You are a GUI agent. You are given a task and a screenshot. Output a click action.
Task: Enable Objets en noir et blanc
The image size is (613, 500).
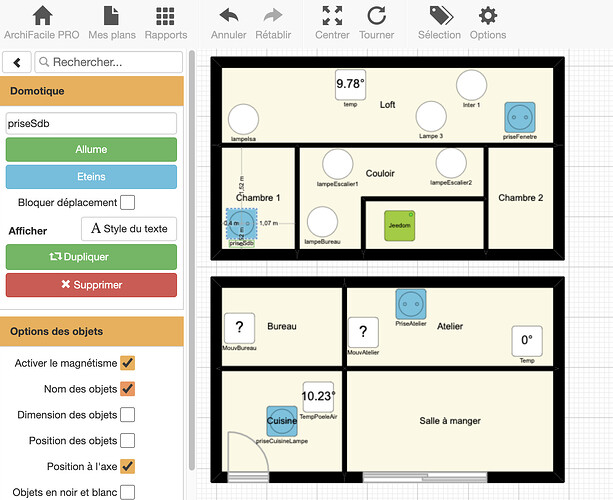(x=128, y=492)
